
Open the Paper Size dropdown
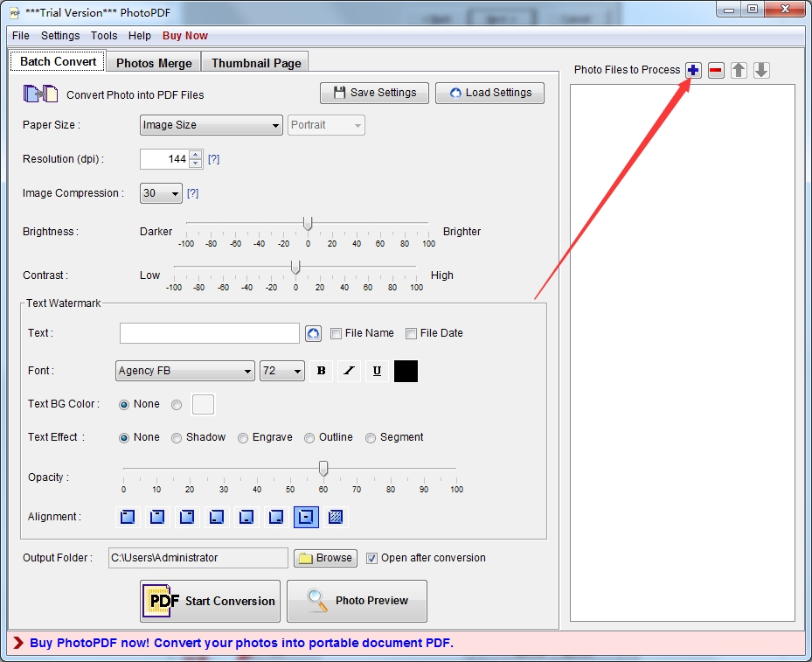tap(211, 125)
